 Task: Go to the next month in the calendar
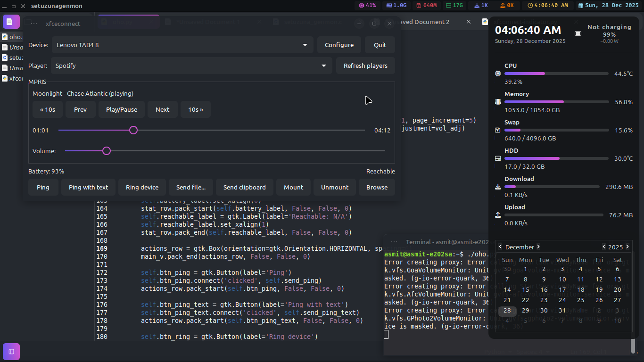point(538,247)
